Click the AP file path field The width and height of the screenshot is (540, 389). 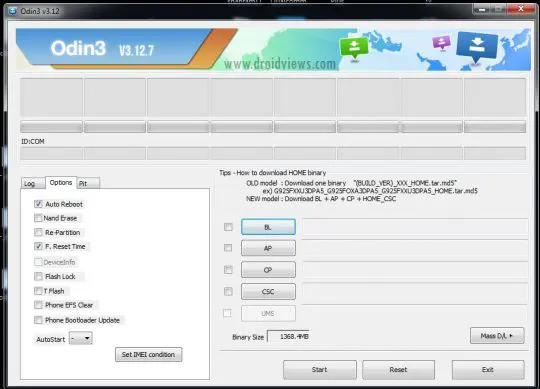point(415,248)
